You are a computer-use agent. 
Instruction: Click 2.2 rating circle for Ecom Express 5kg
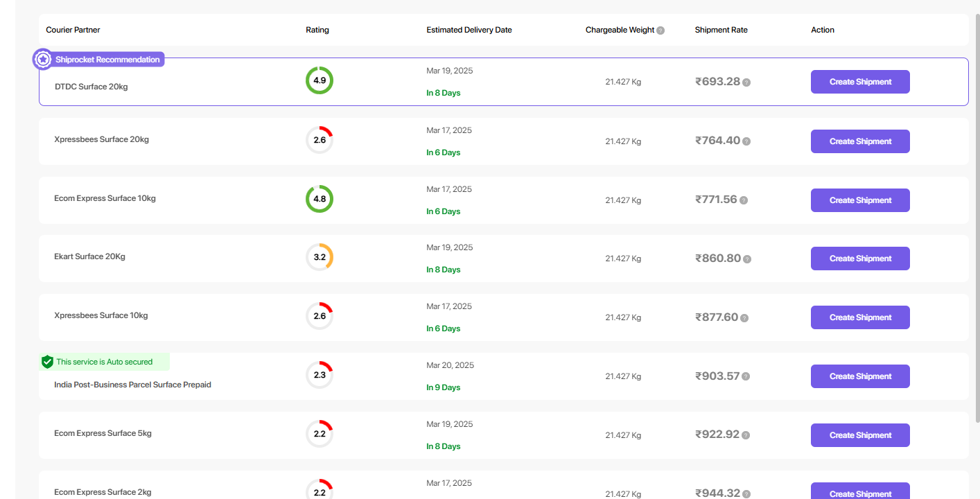[320, 434]
